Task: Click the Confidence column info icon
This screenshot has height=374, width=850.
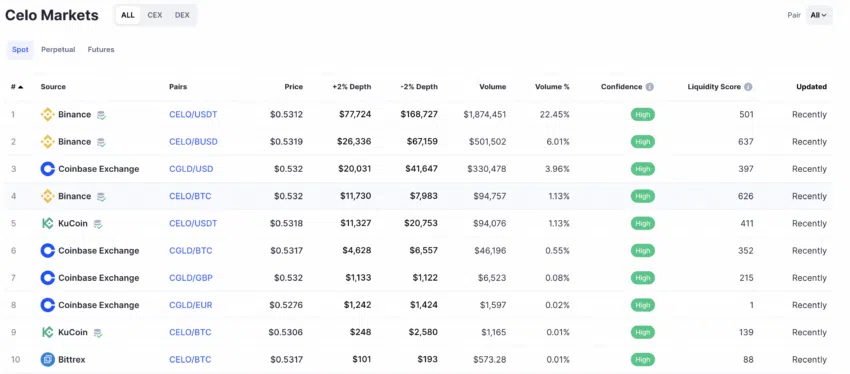Action: [x=649, y=87]
